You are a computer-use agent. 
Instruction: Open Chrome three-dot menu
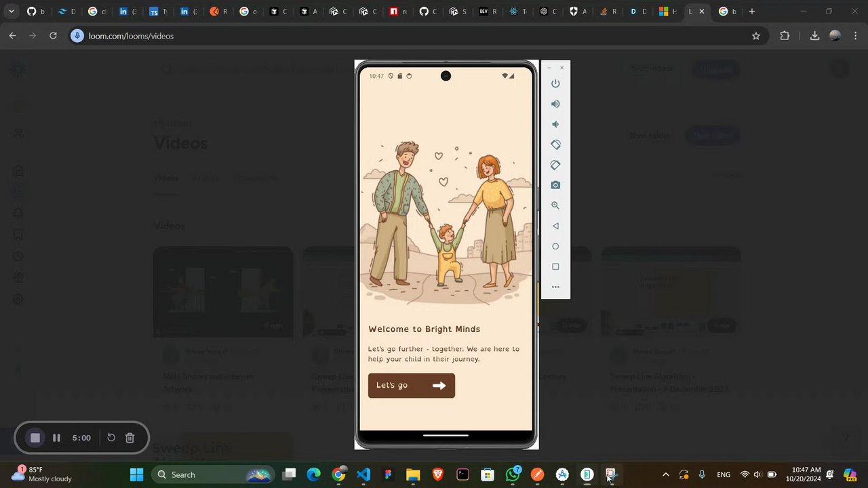tap(855, 36)
